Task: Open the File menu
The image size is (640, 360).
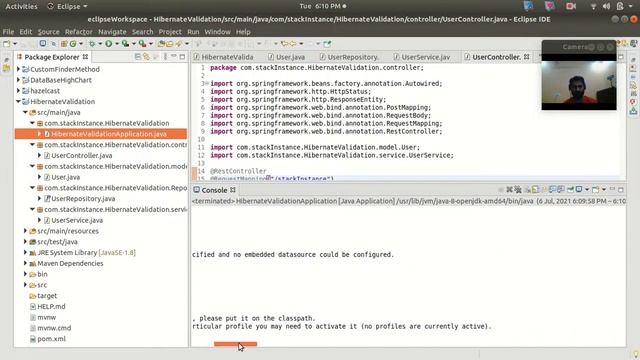Action: (8, 32)
